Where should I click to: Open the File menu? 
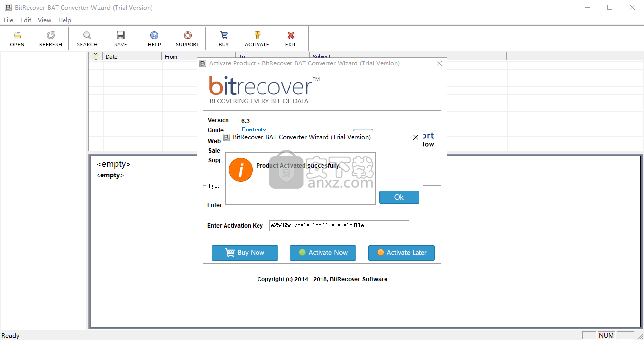[x=9, y=20]
